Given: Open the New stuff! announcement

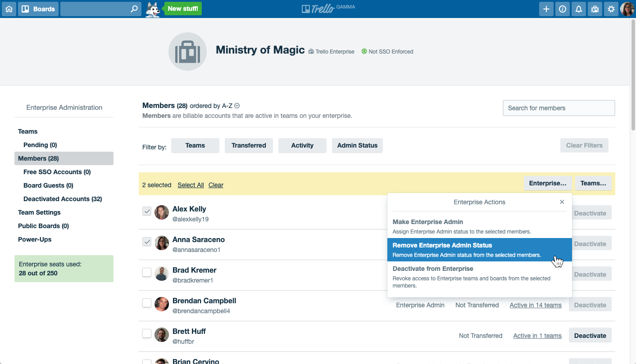Looking at the screenshot, I should [x=183, y=9].
